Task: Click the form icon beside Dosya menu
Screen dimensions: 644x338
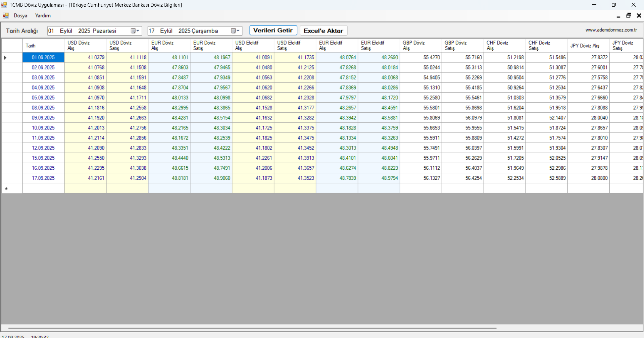Action: pyautogui.click(x=6, y=15)
